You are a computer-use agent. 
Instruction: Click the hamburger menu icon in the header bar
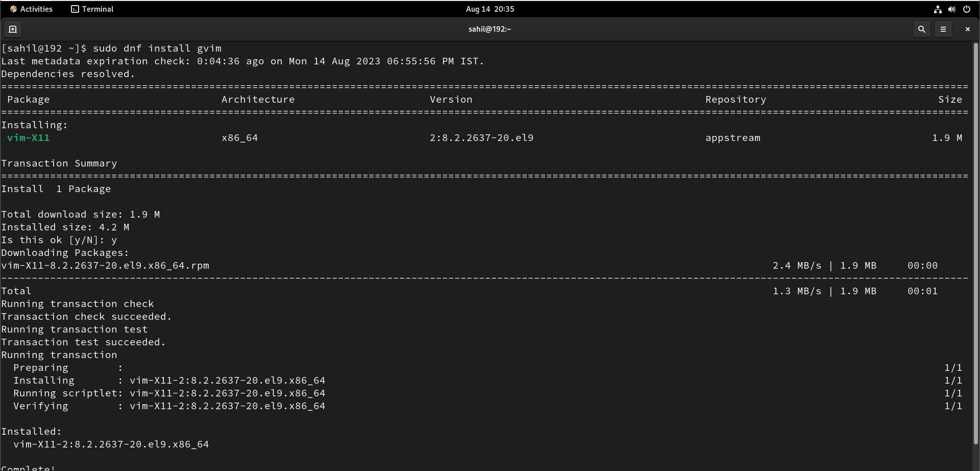tap(943, 29)
